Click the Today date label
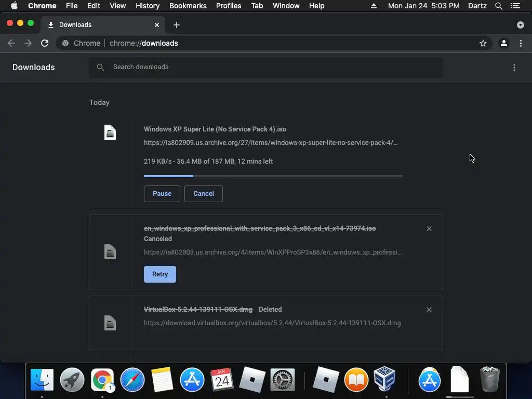The width and height of the screenshot is (532, 399). pos(99,102)
